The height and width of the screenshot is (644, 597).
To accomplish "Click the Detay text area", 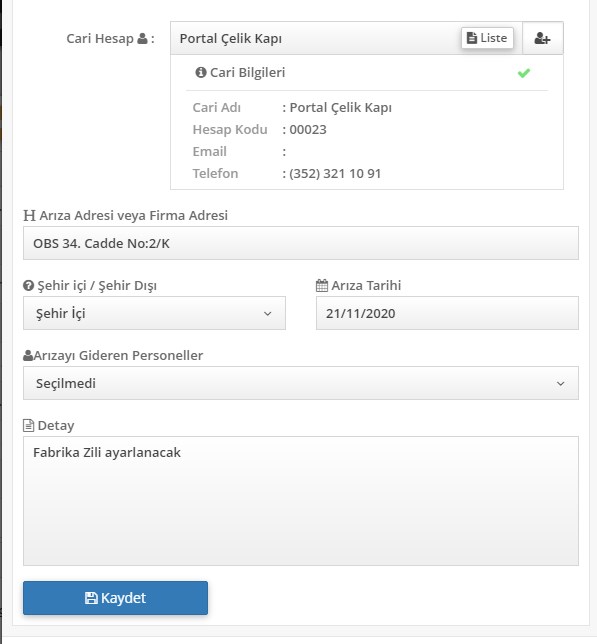I will (301, 501).
